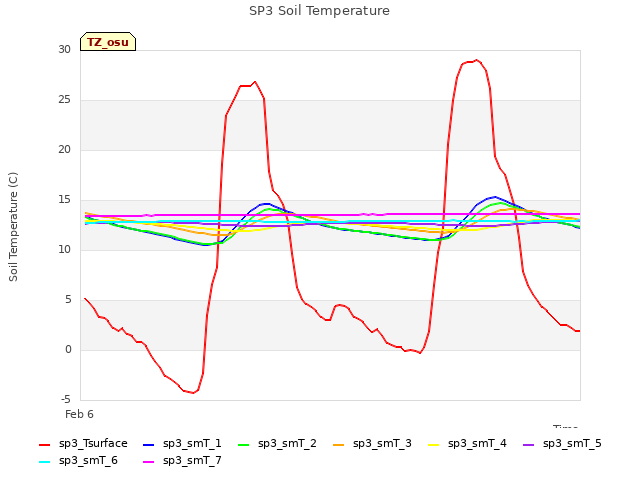This screenshot has width=640, height=480.
Task: Click the TZ_osu annotation label
Action: click(108, 42)
